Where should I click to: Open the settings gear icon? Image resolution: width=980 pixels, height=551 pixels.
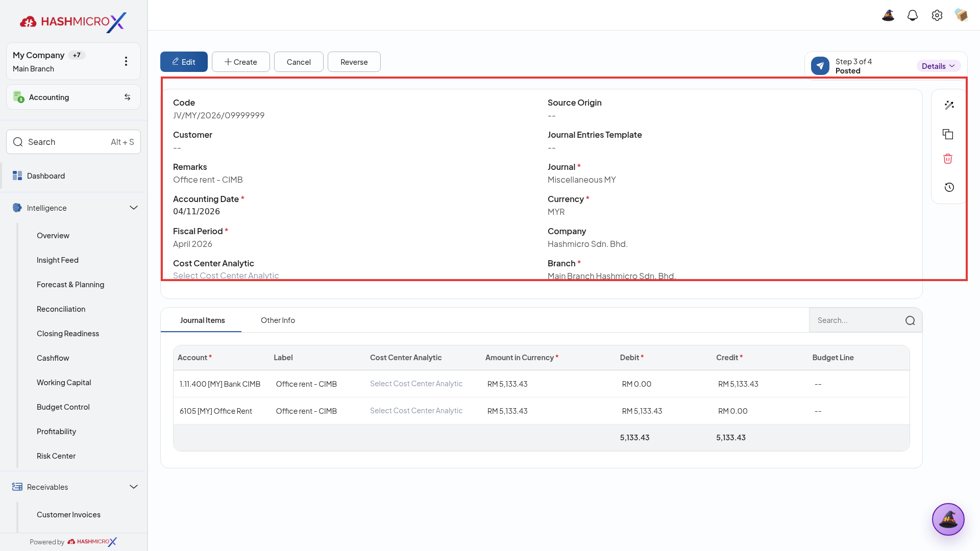[x=937, y=15]
